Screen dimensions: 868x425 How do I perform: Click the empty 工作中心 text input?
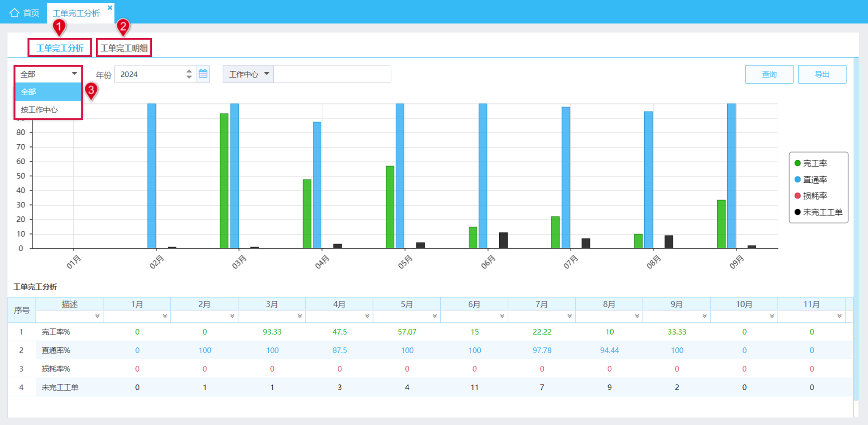point(332,74)
